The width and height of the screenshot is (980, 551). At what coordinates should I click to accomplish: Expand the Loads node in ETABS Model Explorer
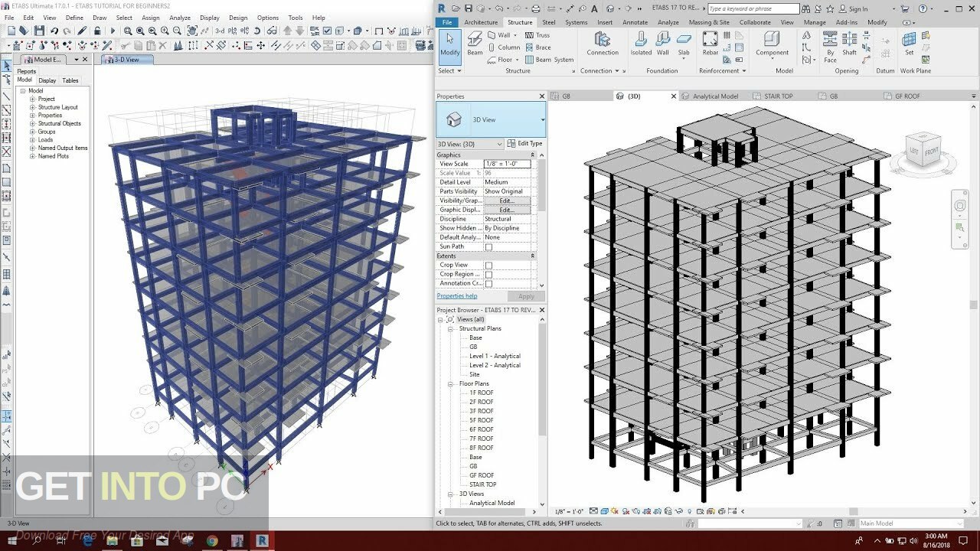click(x=33, y=140)
